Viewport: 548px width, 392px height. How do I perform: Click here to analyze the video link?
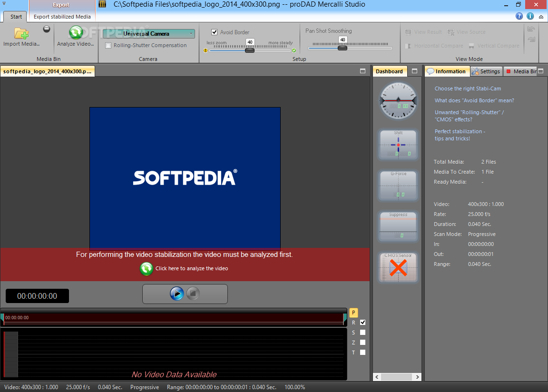tap(192, 268)
